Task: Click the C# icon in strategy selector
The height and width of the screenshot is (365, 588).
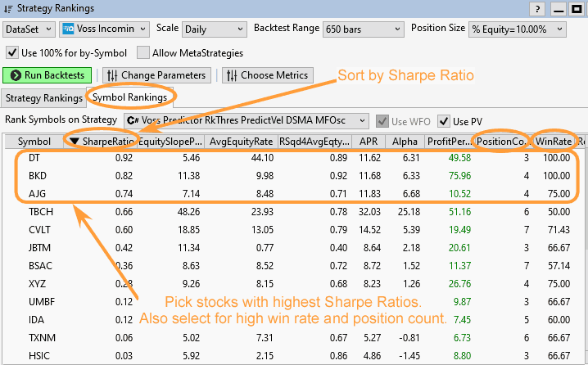Action: (x=133, y=120)
